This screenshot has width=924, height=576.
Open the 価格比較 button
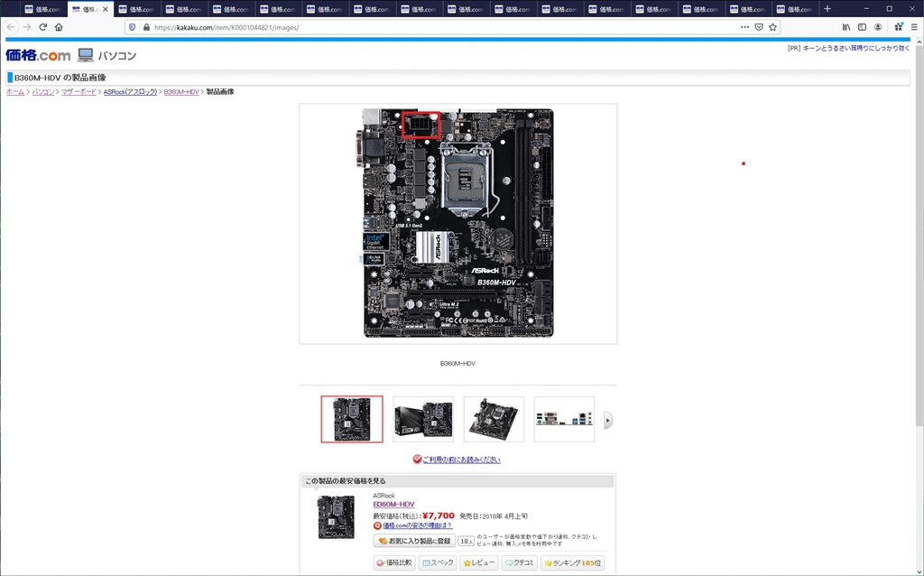[394, 563]
